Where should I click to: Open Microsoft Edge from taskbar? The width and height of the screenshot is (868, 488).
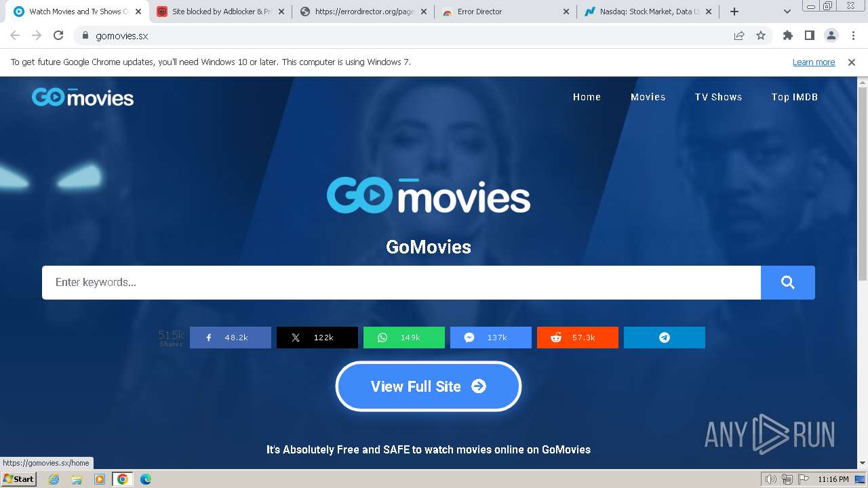[146, 479]
